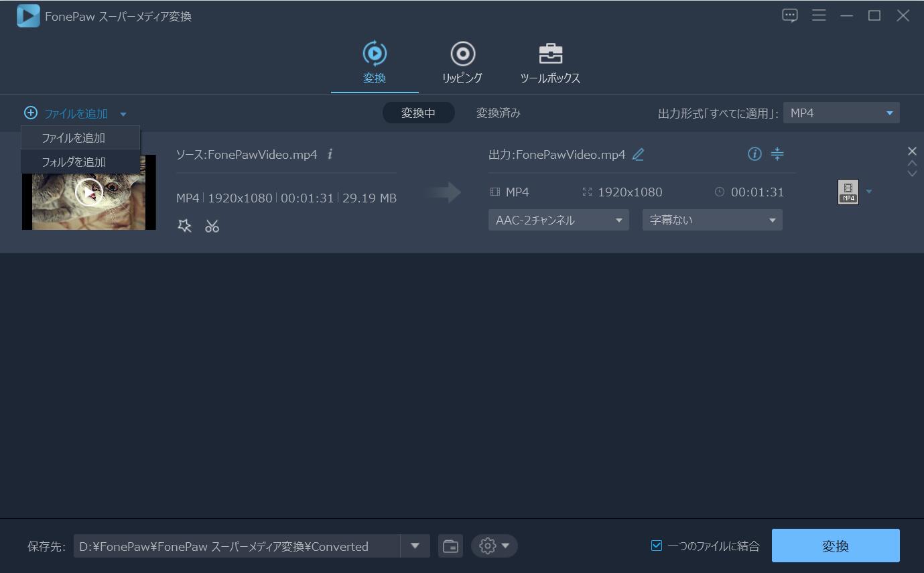Open the 字幕ない subtitle dropdown
This screenshot has height=573, width=924.
click(x=712, y=220)
